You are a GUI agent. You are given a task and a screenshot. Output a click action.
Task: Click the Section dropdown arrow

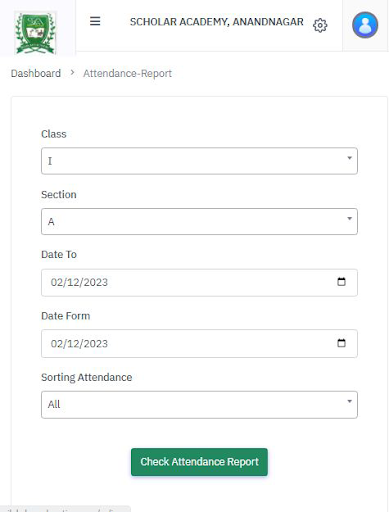pos(349,219)
